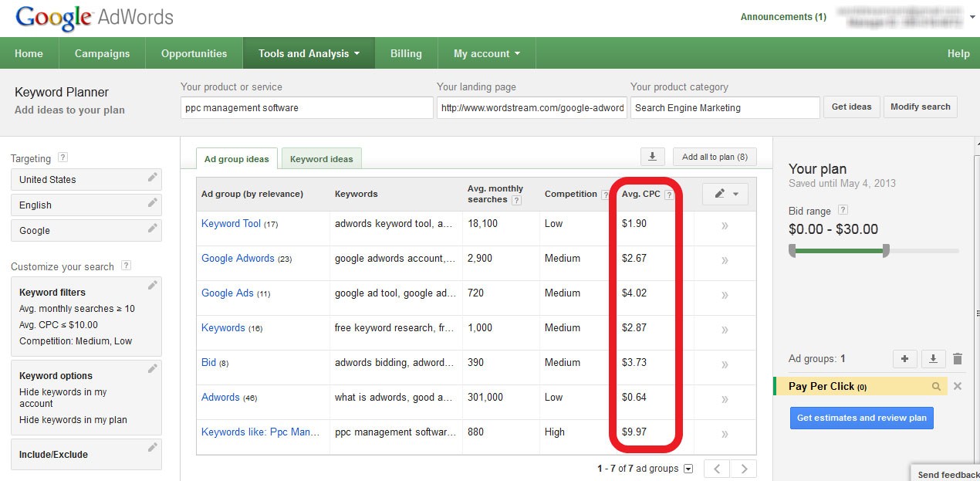Click the right handle of bid range slider
This screenshot has width=980, height=481.
pos(886,250)
